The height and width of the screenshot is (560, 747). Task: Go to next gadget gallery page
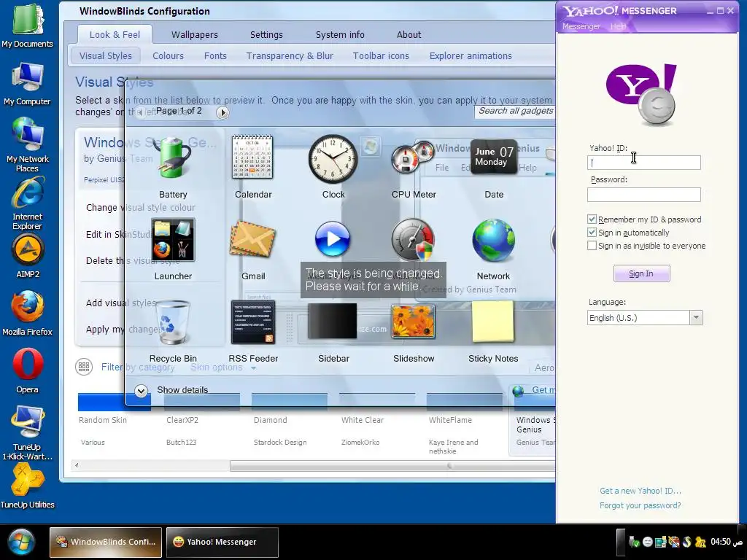222,112
